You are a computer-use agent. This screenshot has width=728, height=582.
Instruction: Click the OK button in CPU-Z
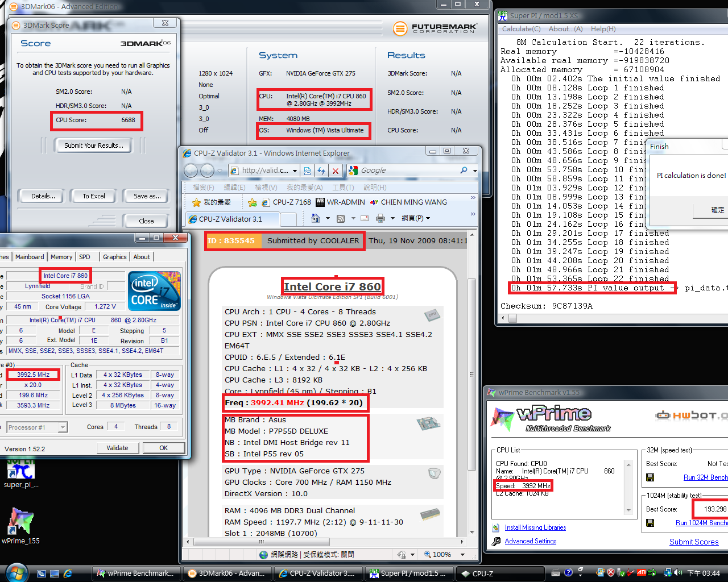coord(163,448)
